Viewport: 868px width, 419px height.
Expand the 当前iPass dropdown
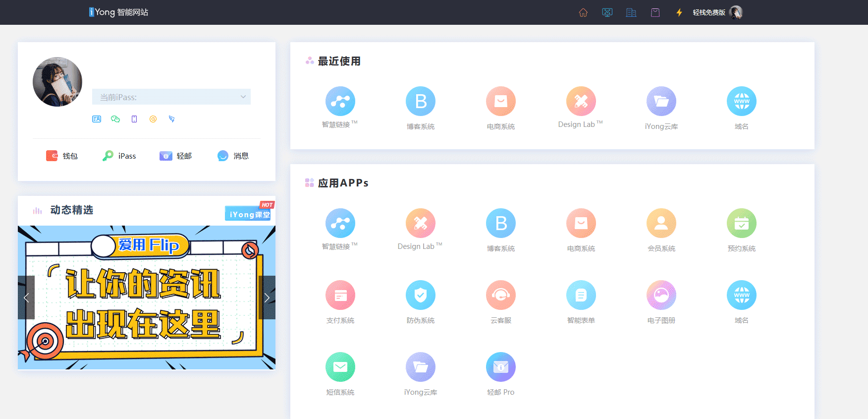pyautogui.click(x=171, y=97)
